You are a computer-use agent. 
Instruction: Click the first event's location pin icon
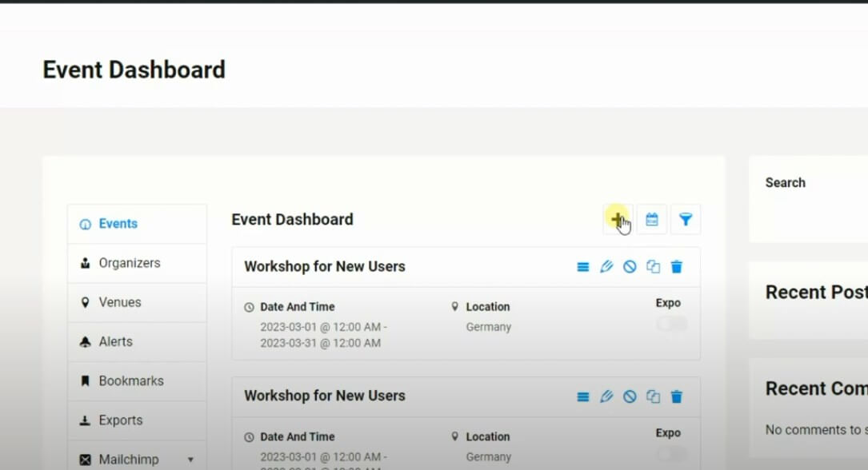[x=455, y=306]
